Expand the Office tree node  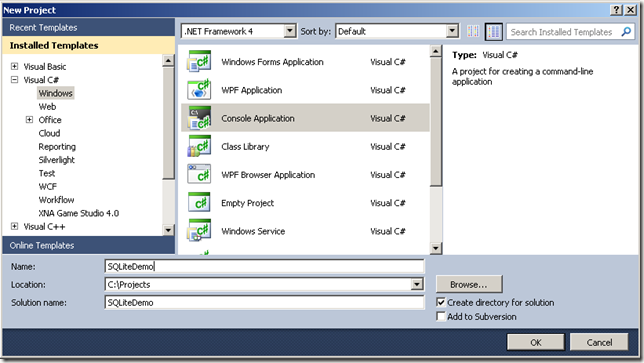point(29,119)
